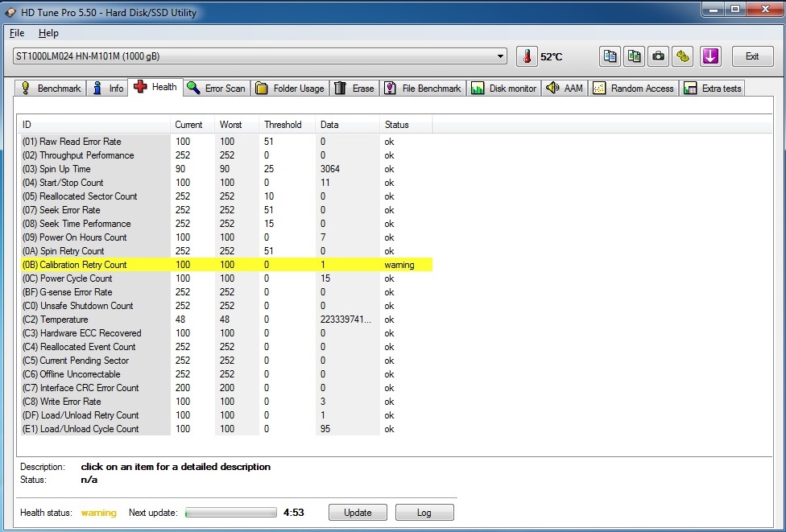Viewport: 786px width, 532px height.
Task: Click the Current column header
Action: point(192,125)
